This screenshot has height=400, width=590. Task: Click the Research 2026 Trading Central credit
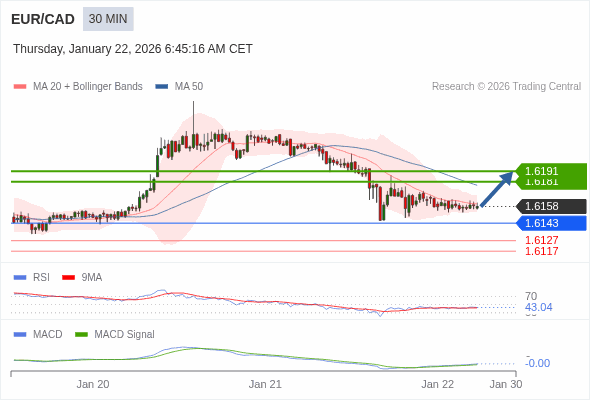(x=506, y=87)
